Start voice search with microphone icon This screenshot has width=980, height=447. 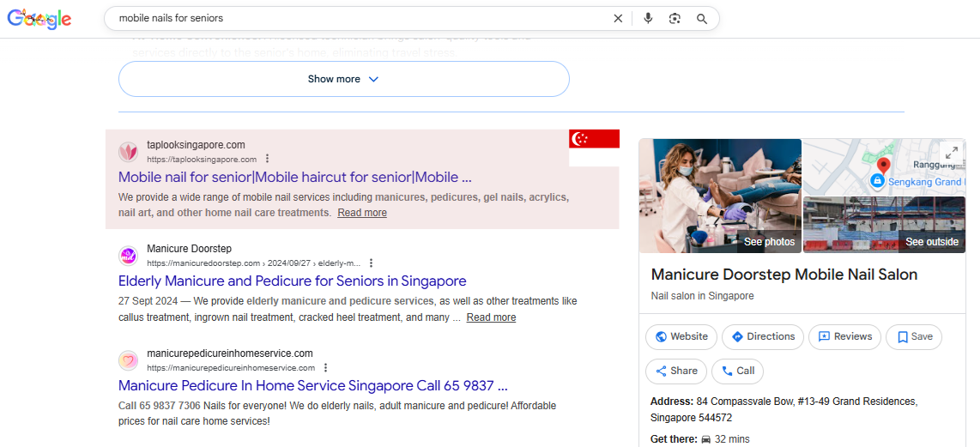tap(648, 19)
